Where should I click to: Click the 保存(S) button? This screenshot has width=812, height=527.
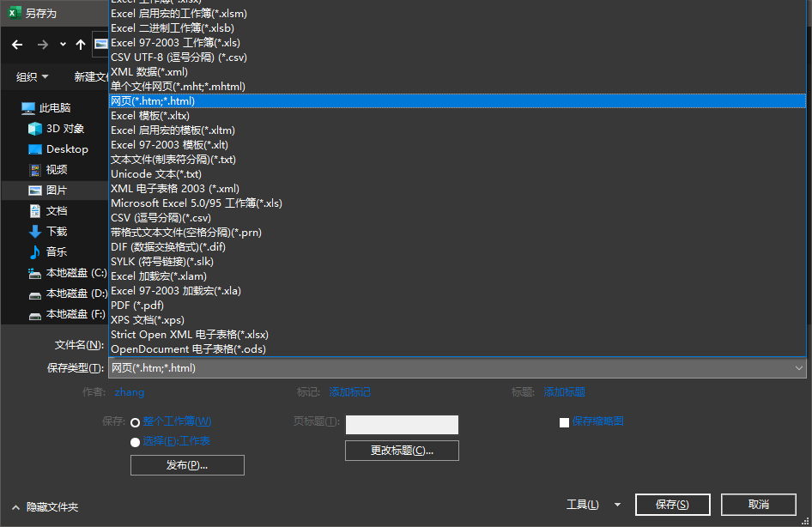[x=673, y=504]
